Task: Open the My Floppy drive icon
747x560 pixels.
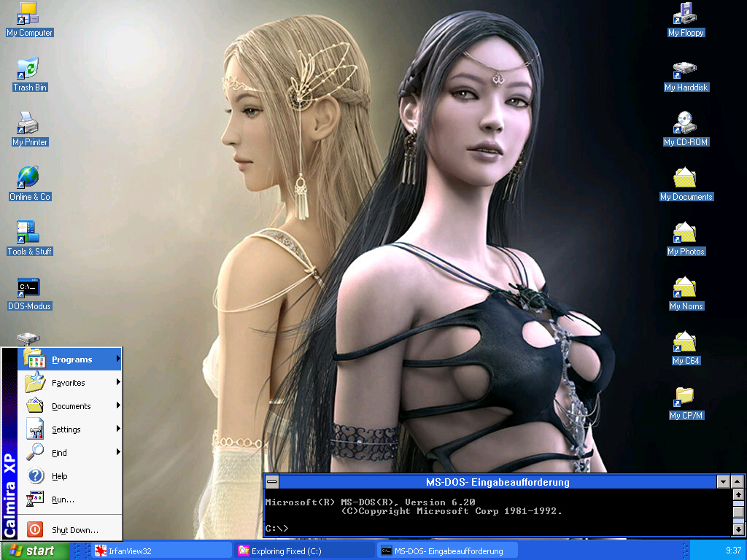Action: (x=684, y=15)
